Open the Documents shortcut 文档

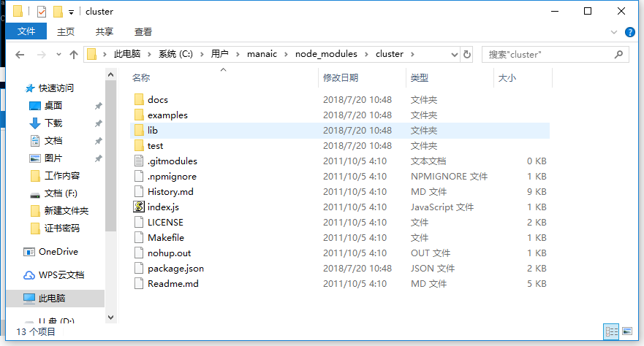point(45,141)
